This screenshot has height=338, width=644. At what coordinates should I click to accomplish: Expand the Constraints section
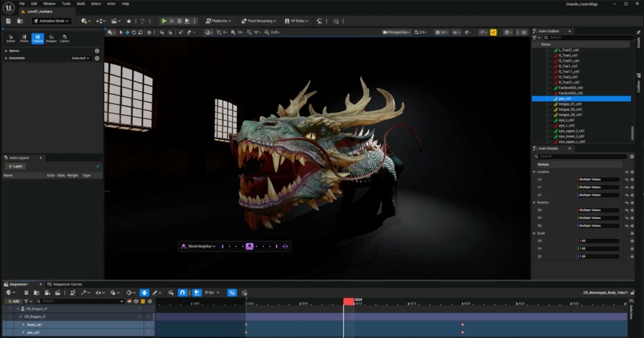(x=6, y=58)
